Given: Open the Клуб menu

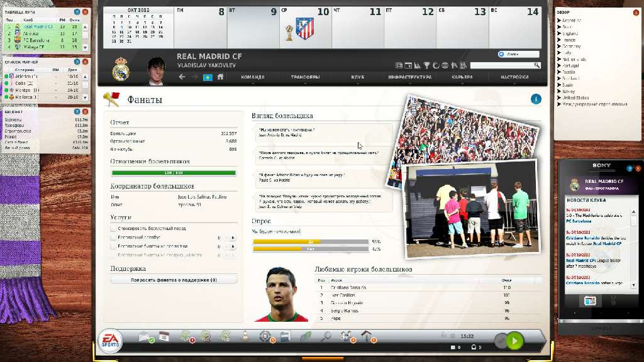Looking at the screenshot, I should coord(358,77).
